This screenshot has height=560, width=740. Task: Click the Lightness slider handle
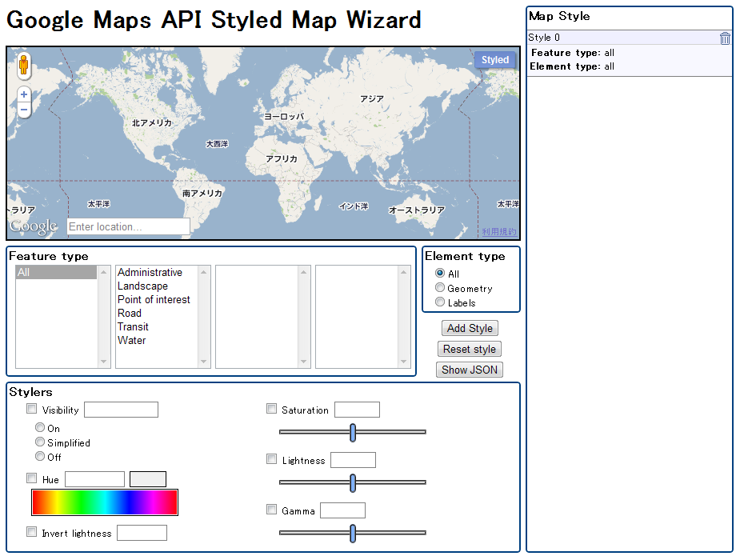pyautogui.click(x=352, y=482)
